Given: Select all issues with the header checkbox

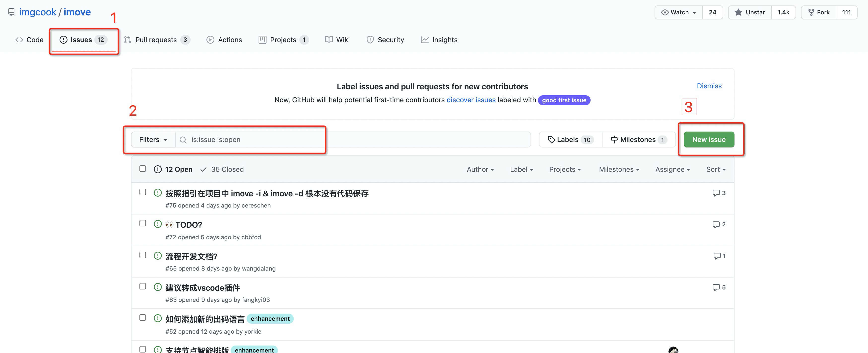Looking at the screenshot, I should pyautogui.click(x=142, y=169).
